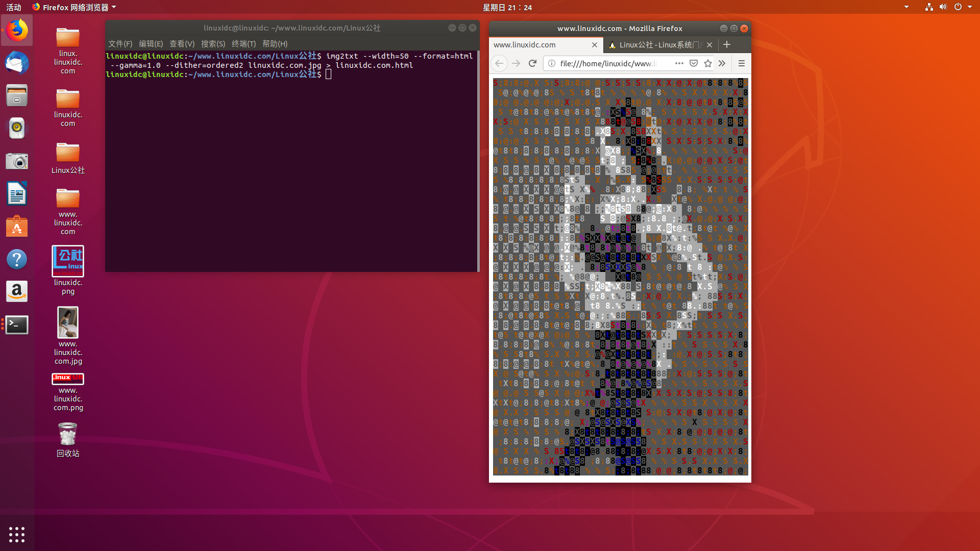Select linuxidc.png file on desktop
This screenshot has height=551, width=980.
tap(68, 270)
